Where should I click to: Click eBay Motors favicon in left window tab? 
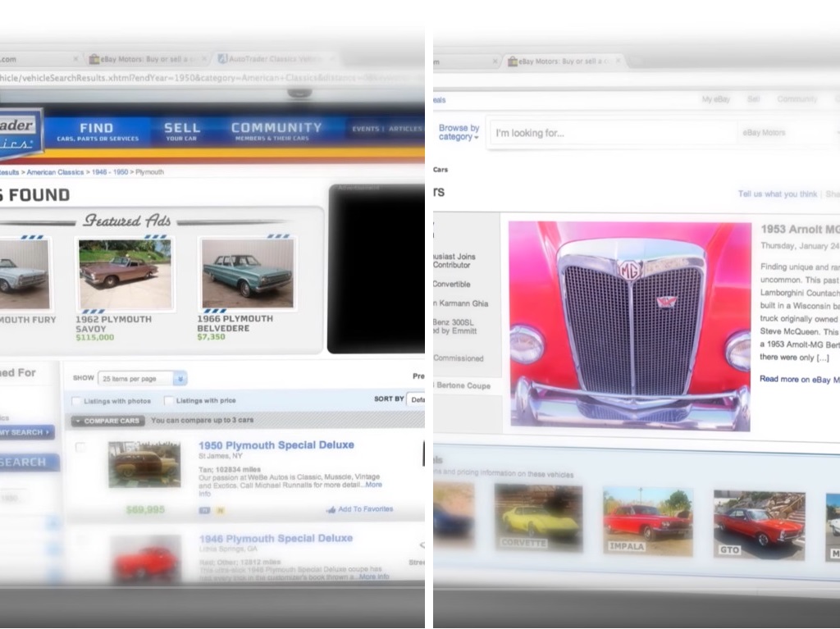(94, 59)
